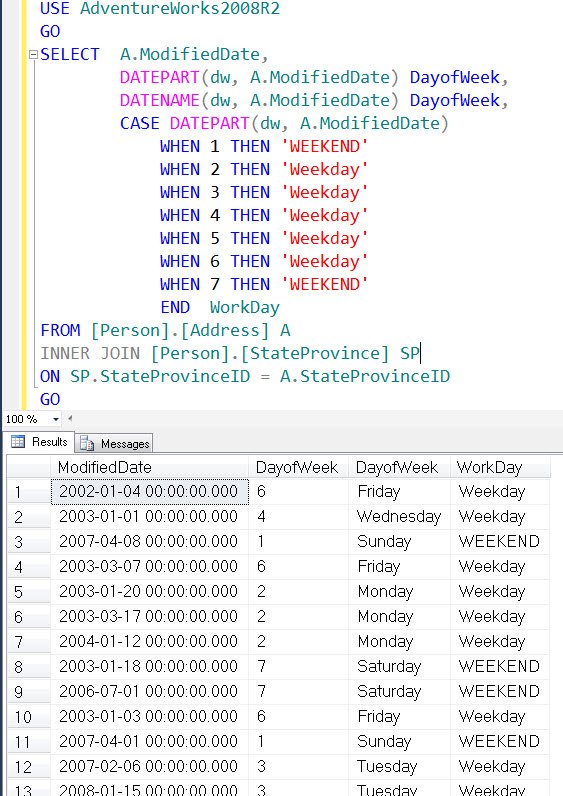Select cell 2002-01-04 00:00:00.000
Screen dimensions: 563x796
149,492
